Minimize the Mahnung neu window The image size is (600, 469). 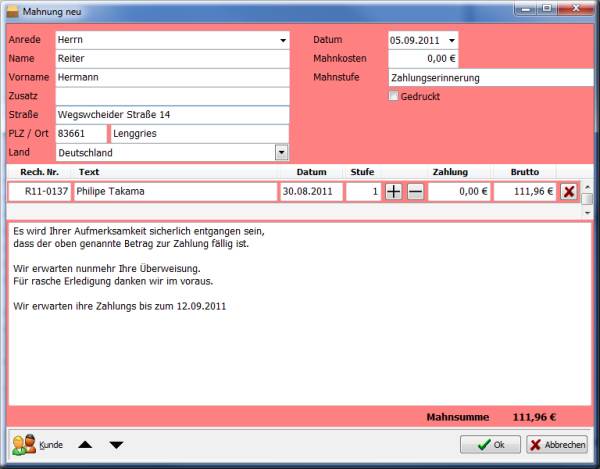[x=527, y=9]
